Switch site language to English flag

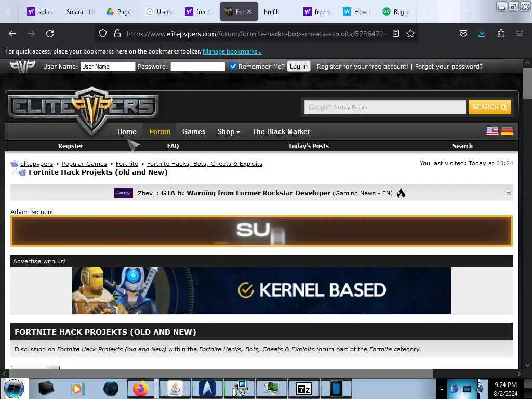click(x=493, y=131)
